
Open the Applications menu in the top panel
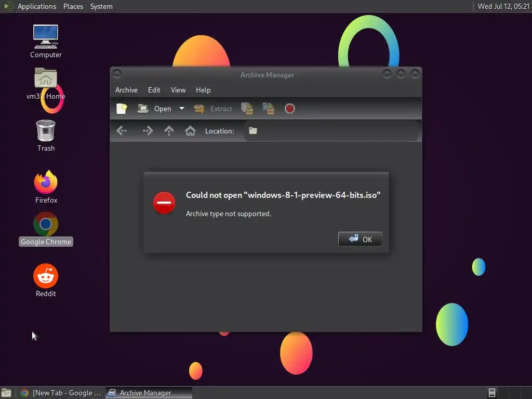tap(37, 6)
